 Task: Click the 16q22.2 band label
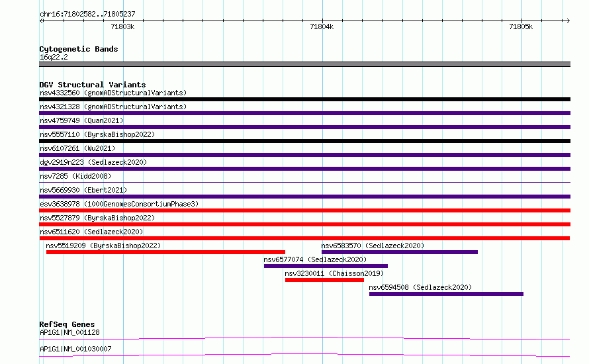(x=54, y=57)
